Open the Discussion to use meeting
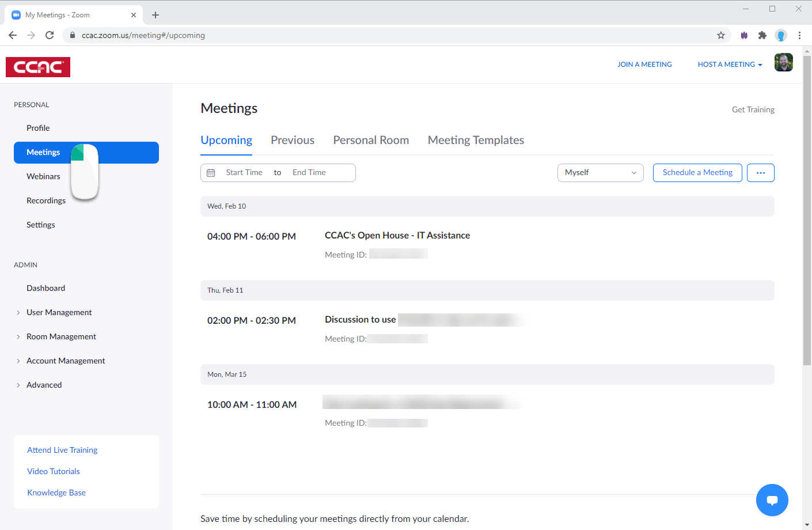 pos(361,319)
